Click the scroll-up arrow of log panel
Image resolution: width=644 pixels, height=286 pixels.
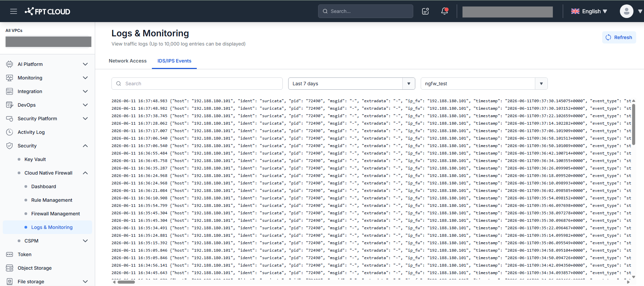tap(633, 101)
